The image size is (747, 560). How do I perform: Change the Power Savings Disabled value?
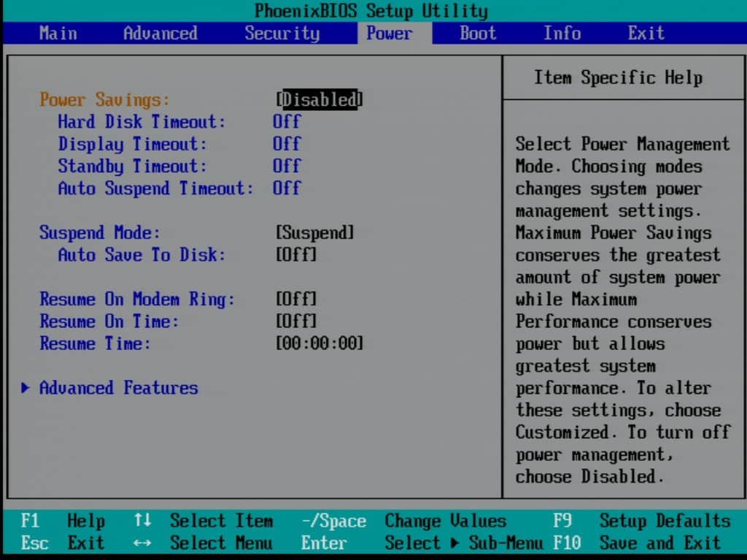tap(320, 99)
